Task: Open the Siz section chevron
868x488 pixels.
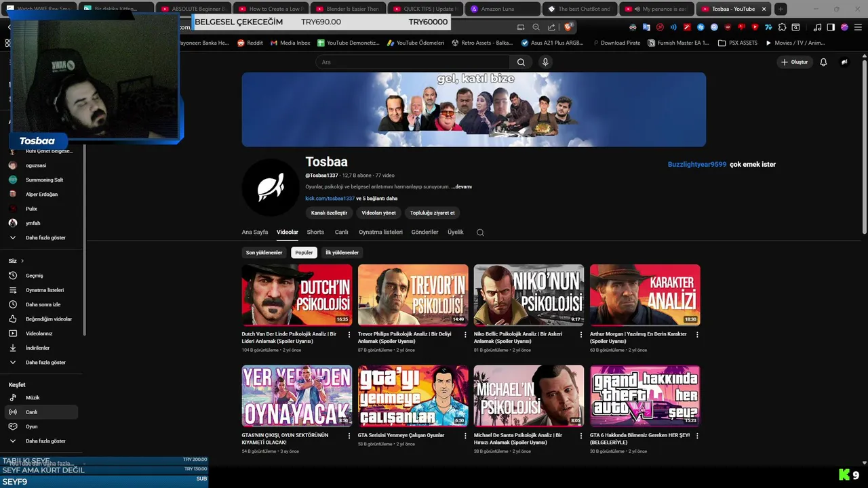Action: tap(22, 261)
